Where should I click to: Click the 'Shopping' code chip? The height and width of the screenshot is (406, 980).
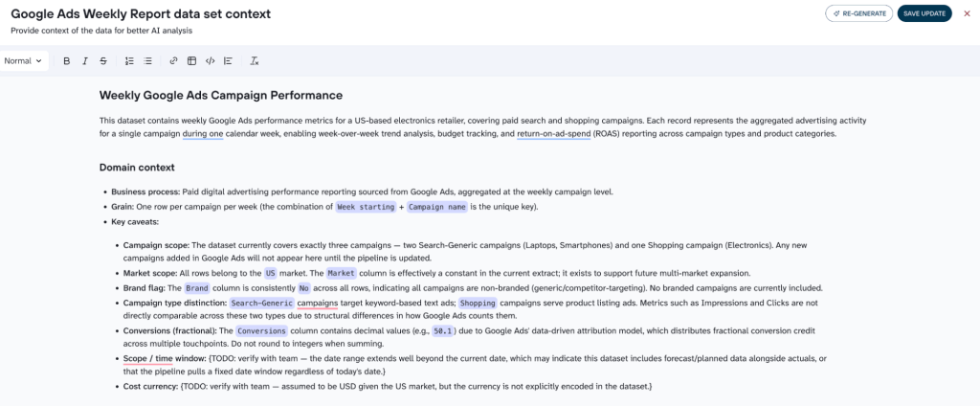[x=478, y=304]
